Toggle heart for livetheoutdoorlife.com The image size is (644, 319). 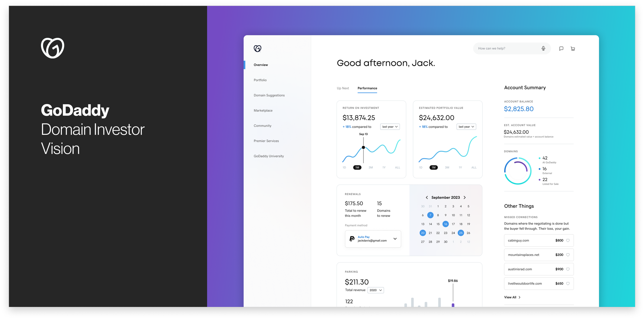pos(568,283)
